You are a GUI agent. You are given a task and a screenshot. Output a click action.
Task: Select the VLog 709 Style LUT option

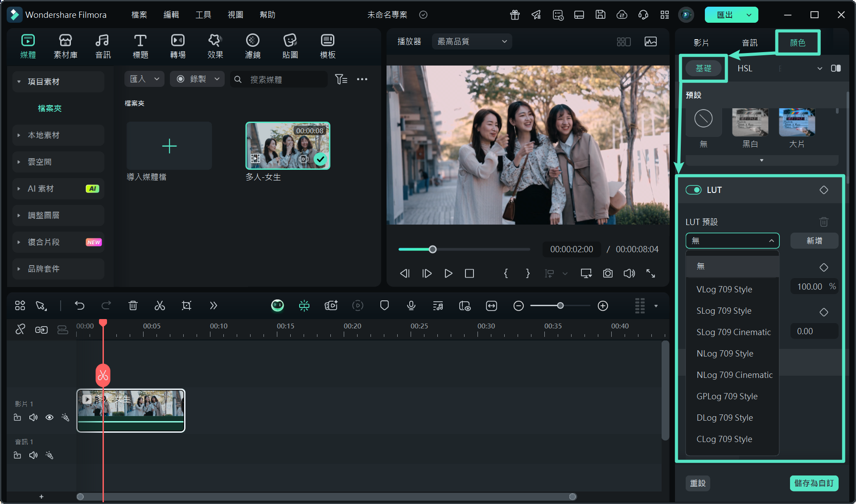point(732,289)
